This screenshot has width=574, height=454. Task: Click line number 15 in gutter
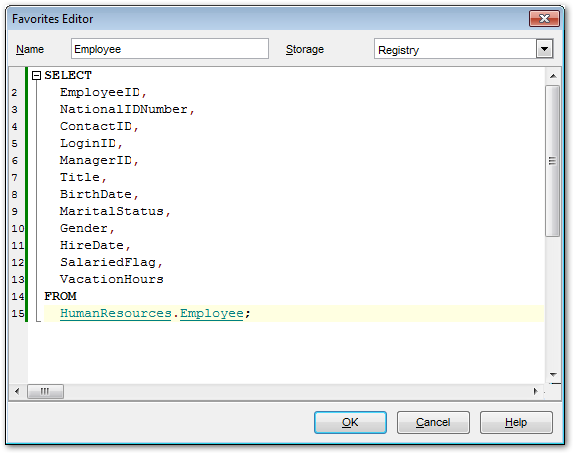tap(18, 314)
